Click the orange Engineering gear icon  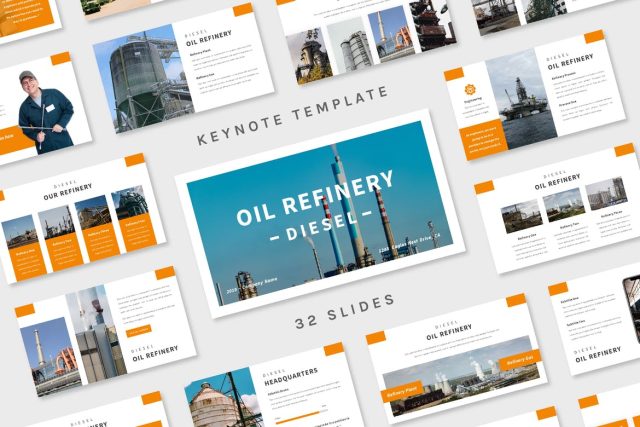pos(469,91)
